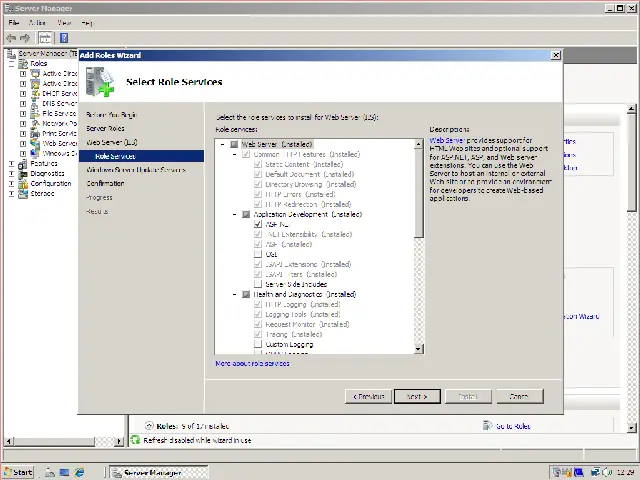Open the Help menu
The image size is (640, 480).
point(87,23)
